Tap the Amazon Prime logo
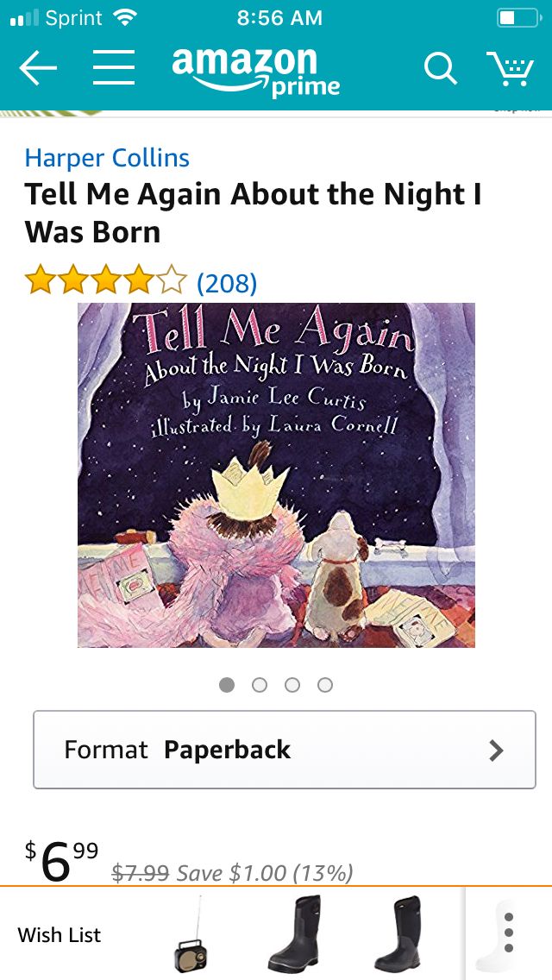This screenshot has width=552, height=980. [255, 72]
